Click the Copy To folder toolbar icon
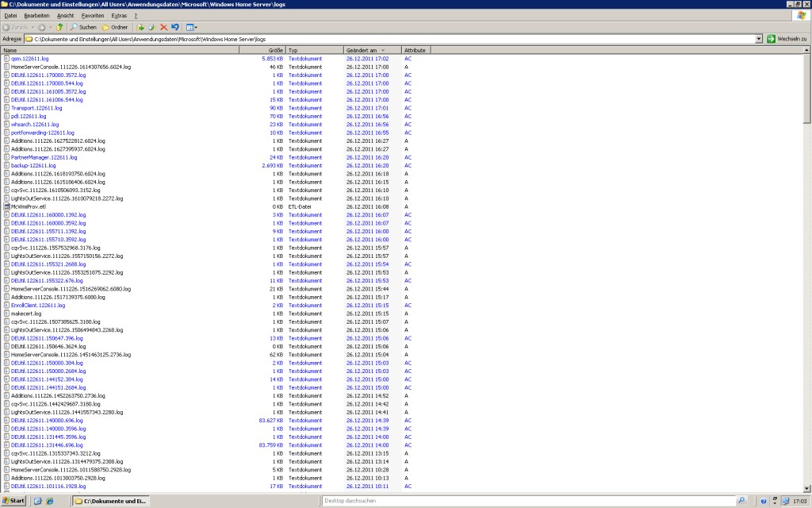The image size is (812, 508). 151,27
